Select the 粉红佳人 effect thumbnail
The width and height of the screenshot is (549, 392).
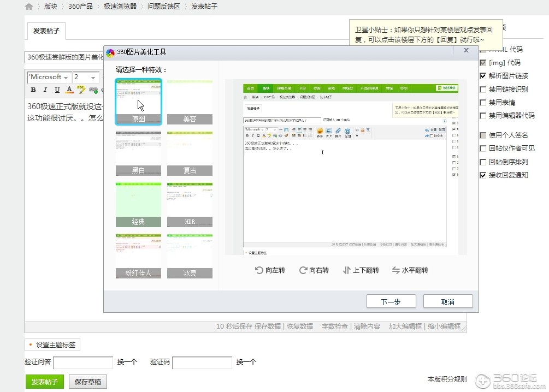[x=138, y=256]
